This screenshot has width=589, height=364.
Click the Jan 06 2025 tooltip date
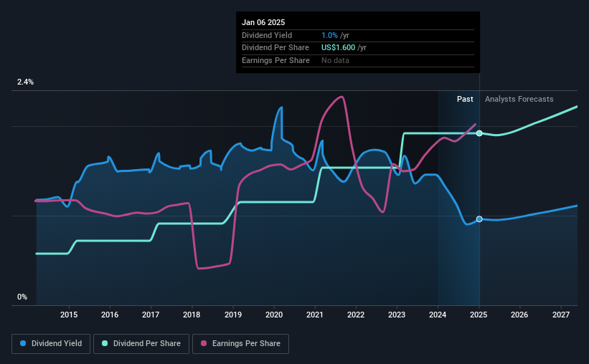pos(263,22)
